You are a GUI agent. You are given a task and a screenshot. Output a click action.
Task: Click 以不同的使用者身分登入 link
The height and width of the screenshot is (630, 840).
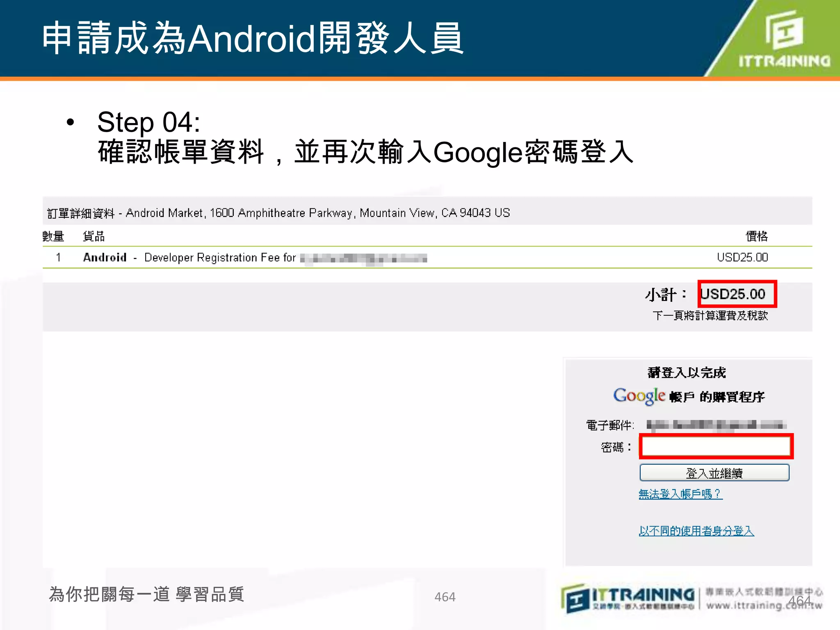coord(696,531)
